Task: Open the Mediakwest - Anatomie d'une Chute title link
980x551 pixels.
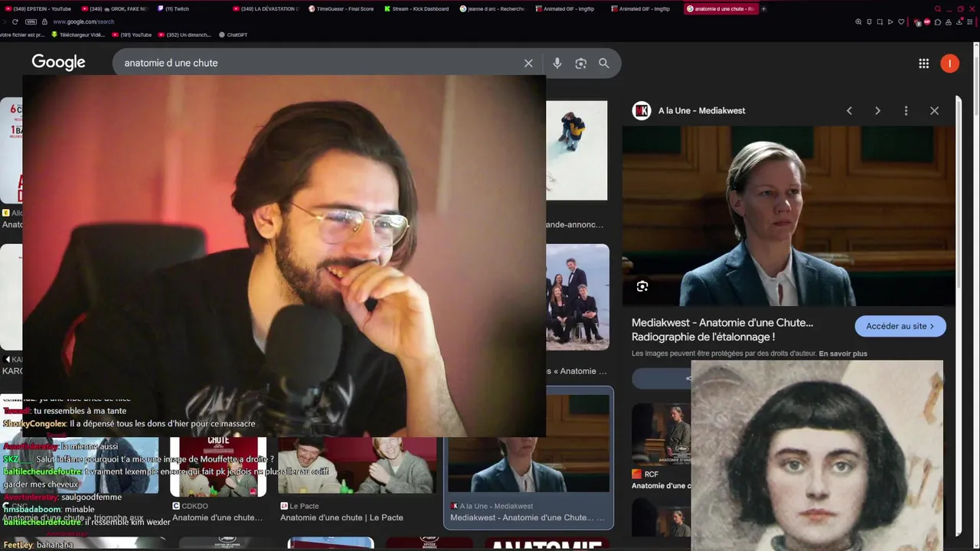Action: 722,330
